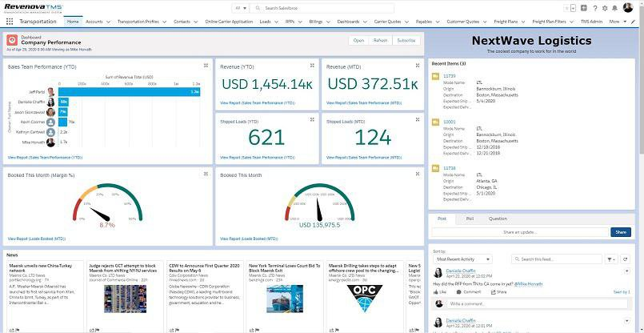The image size is (644, 333).
Task: Open the Judge rejects GCT article thumbnail
Action: (125, 299)
